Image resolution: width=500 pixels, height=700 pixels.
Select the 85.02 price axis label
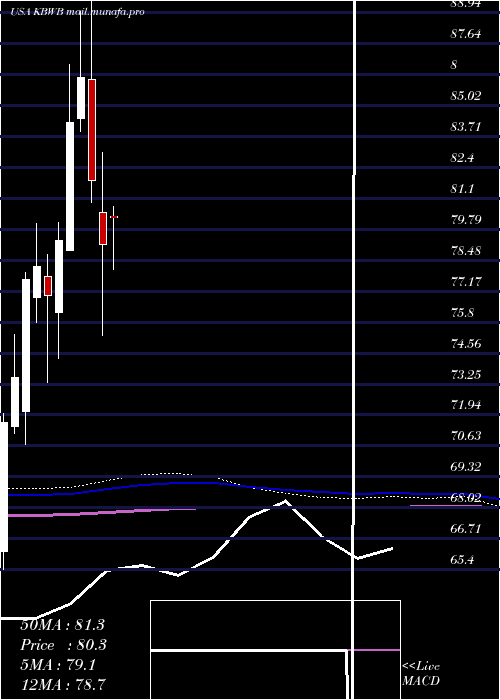click(x=466, y=95)
